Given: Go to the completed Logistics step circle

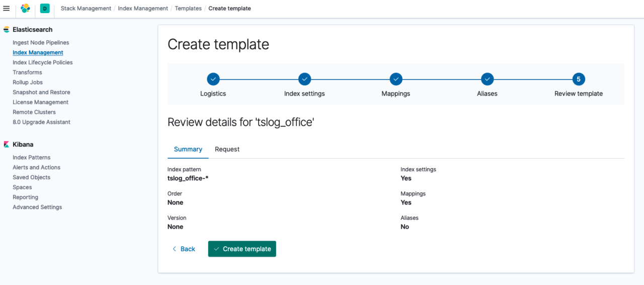Looking at the screenshot, I should tap(213, 79).
